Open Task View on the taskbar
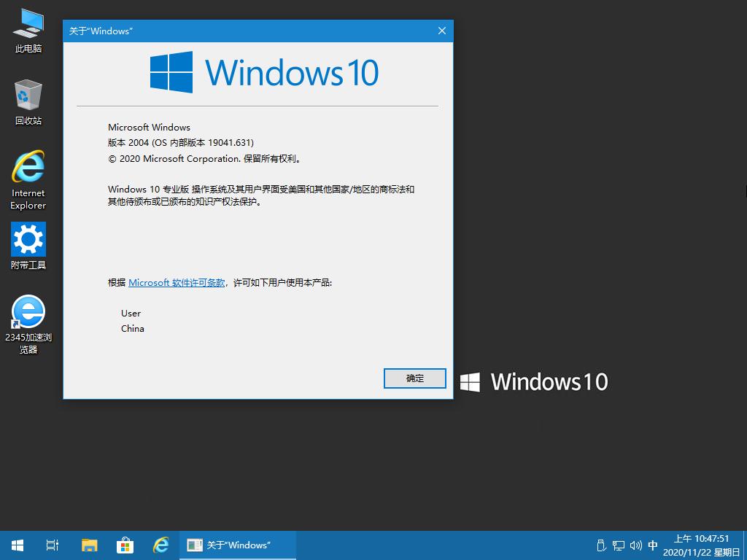747x560 pixels. click(x=53, y=545)
